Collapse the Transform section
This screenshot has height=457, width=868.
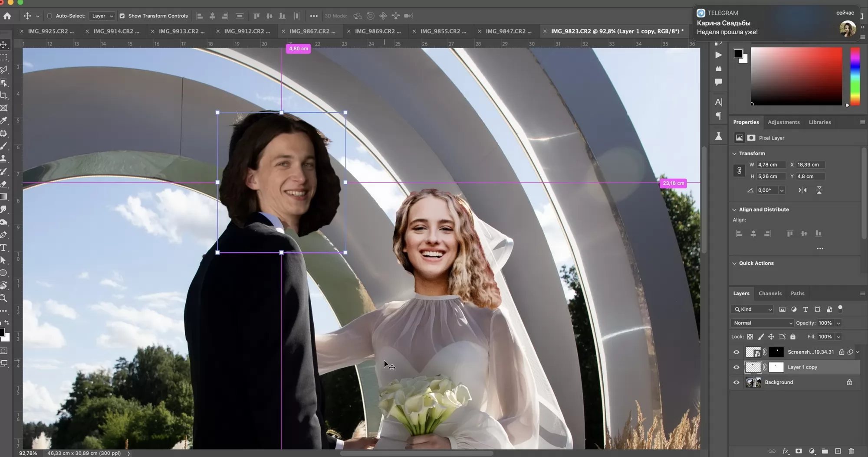tap(734, 153)
